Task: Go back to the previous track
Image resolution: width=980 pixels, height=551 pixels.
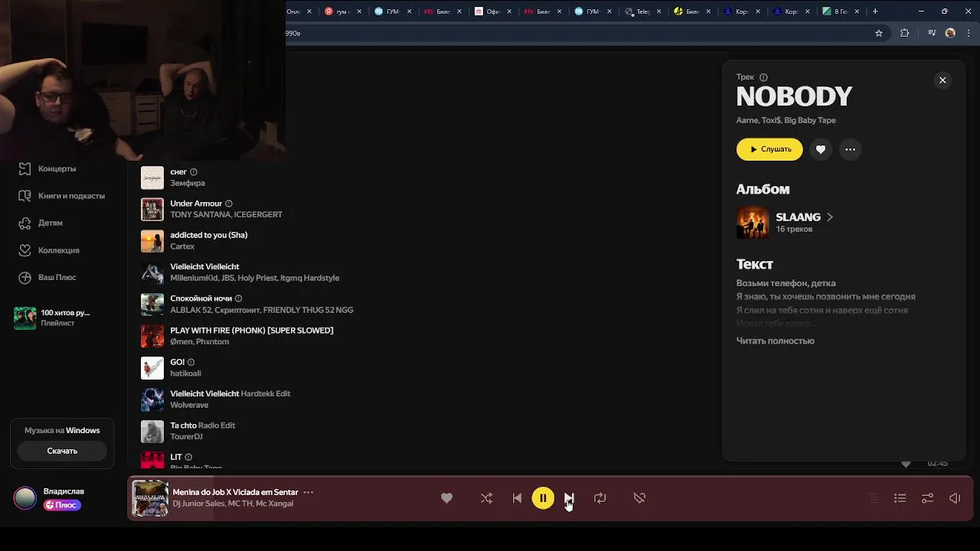Action: point(517,498)
